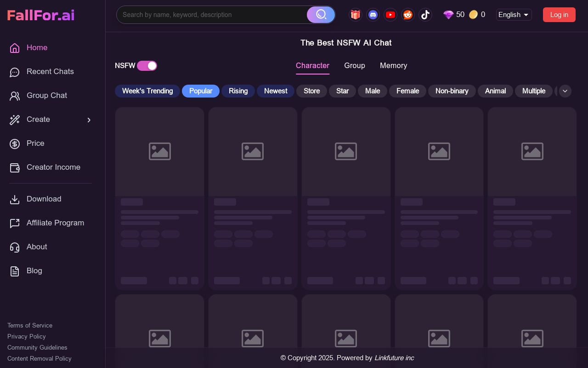This screenshot has height=368, width=588.
Task: Expand more category filters with the chevron
Action: point(565,91)
